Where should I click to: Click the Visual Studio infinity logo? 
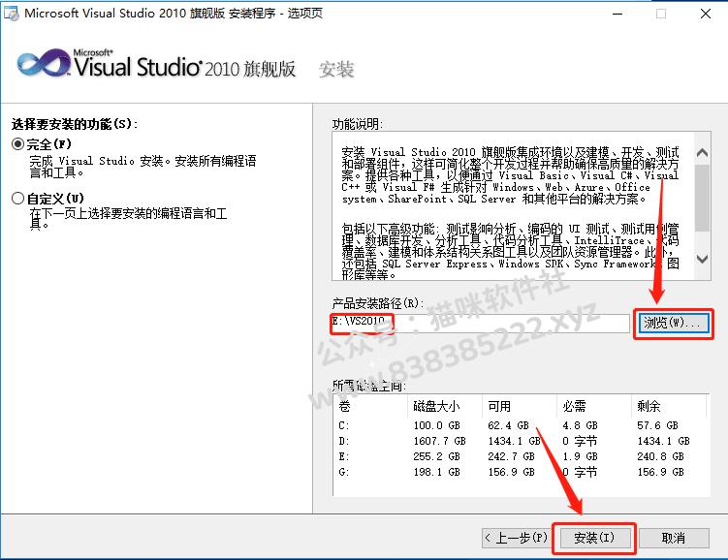(x=44, y=64)
